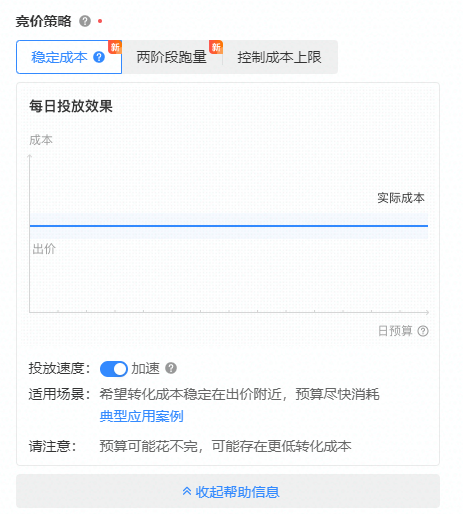
Task: Click 新 badge on 稳定成本 tab
Action: (x=115, y=47)
